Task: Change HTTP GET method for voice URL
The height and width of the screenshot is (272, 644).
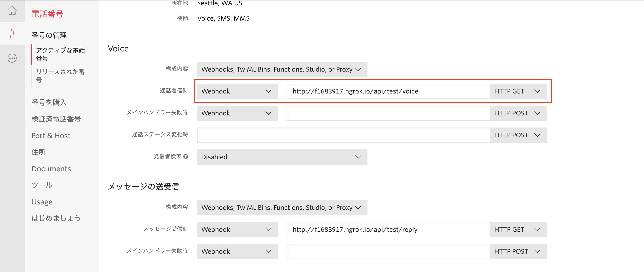Action: pyautogui.click(x=518, y=91)
